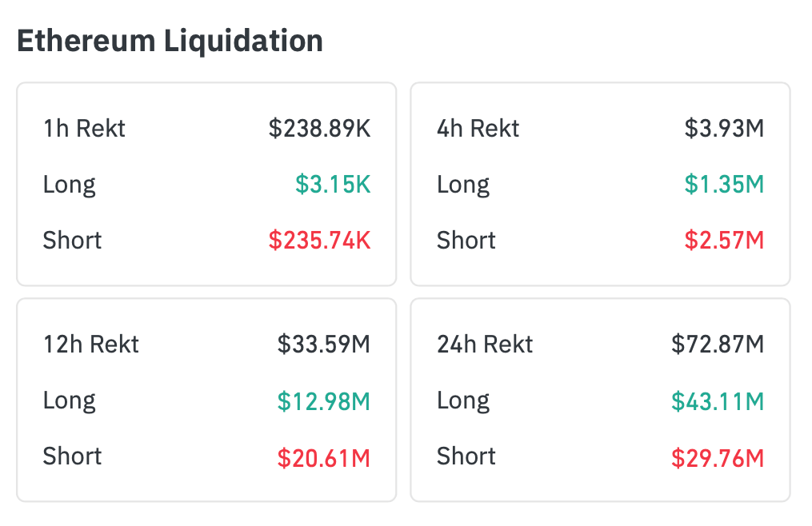Click the 12h Rekt label
The height and width of the screenshot is (526, 812).
pos(90,345)
